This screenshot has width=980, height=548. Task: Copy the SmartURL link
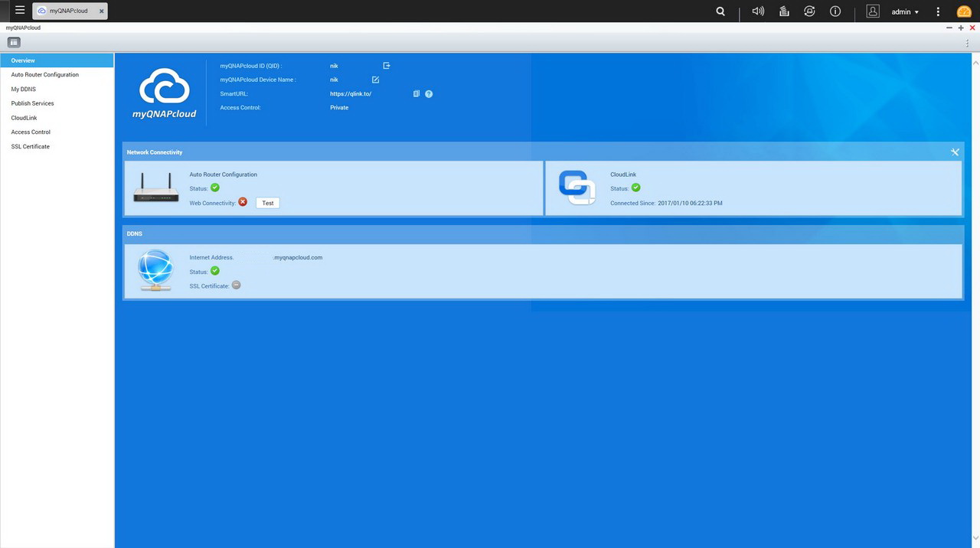416,93
